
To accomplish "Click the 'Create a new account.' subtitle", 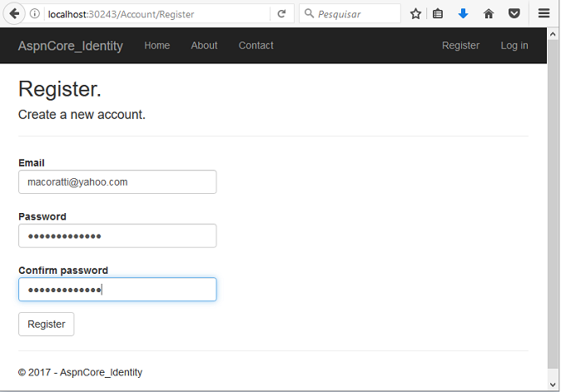I will [x=82, y=115].
